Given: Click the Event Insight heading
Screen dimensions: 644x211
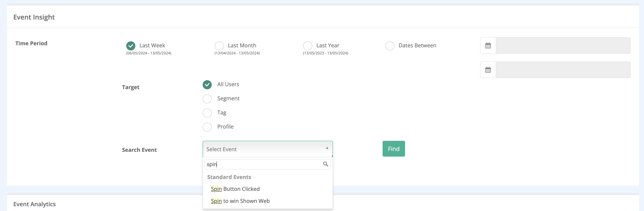Looking at the screenshot, I should coord(34,17).
